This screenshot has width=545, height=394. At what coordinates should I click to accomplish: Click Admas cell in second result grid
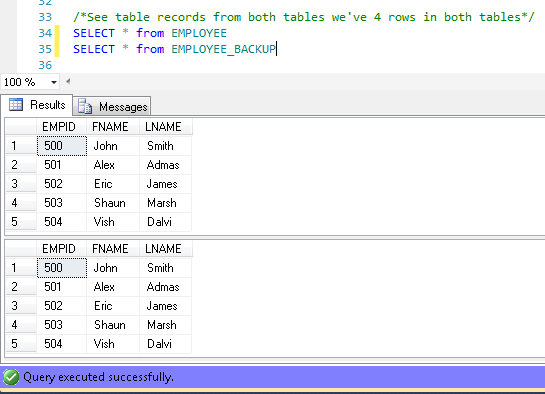coord(165,287)
